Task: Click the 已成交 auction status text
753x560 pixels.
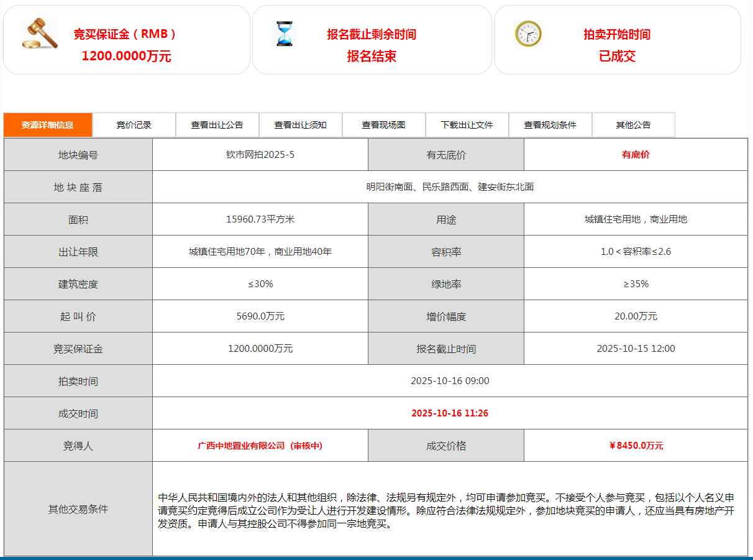Action: tap(617, 57)
